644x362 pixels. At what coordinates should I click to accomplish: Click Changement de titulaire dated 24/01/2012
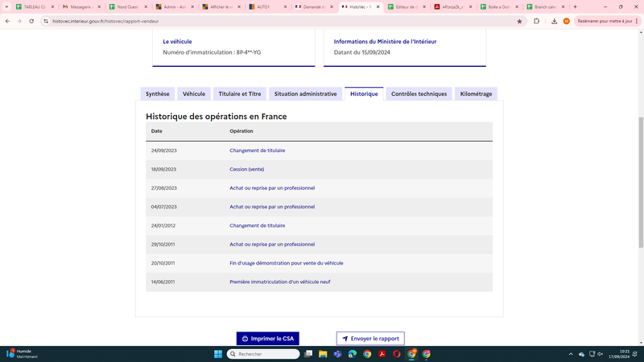(x=257, y=226)
